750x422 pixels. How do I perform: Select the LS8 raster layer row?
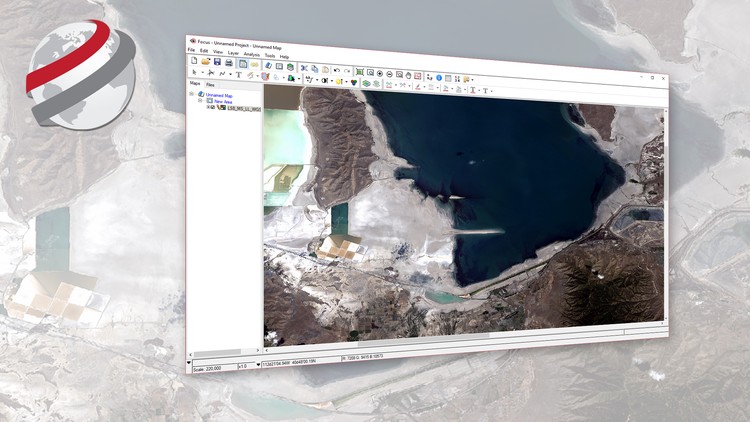(243, 109)
